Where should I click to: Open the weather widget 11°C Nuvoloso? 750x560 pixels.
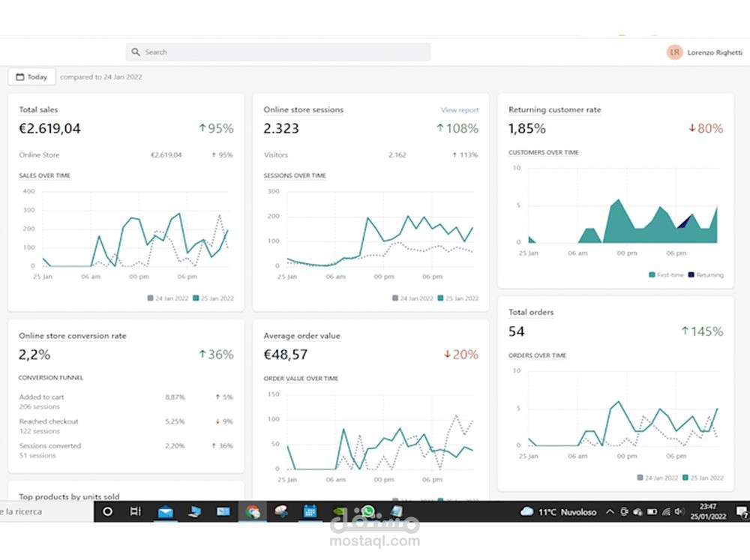point(559,512)
